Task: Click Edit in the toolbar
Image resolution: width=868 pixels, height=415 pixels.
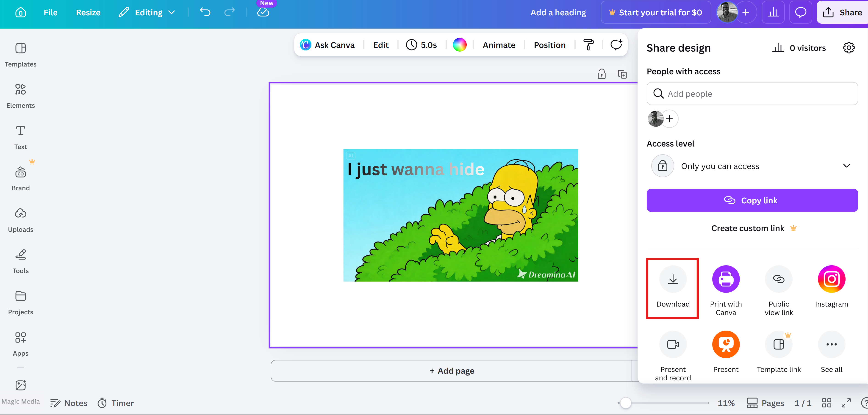Action: pos(381,45)
